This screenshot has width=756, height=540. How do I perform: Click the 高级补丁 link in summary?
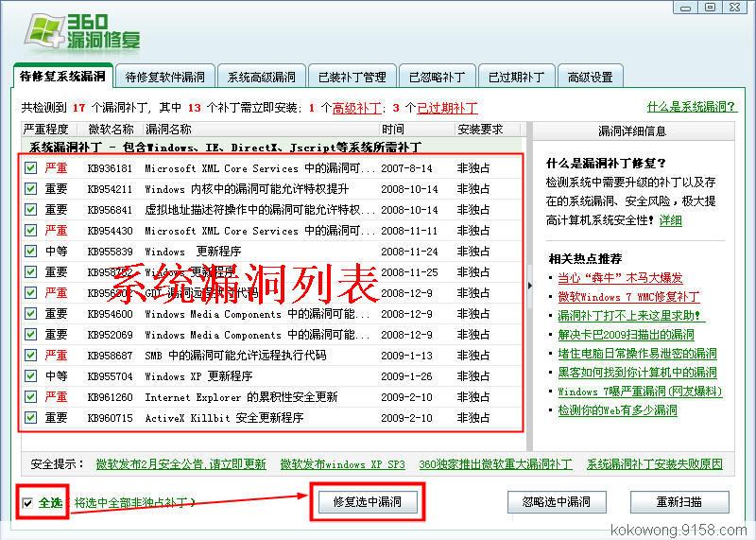tap(356, 108)
